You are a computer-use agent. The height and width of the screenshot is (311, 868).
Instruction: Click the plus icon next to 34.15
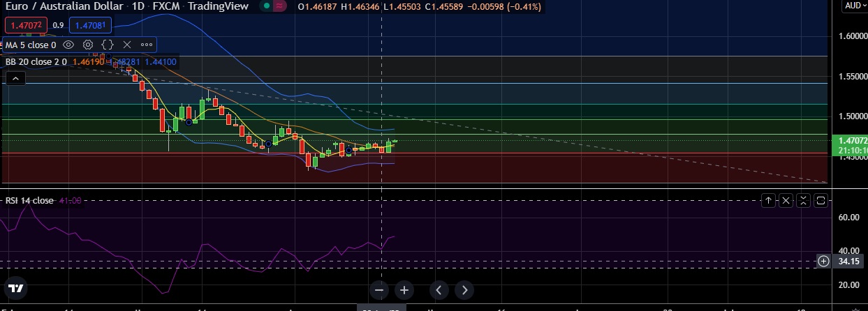[x=823, y=261]
